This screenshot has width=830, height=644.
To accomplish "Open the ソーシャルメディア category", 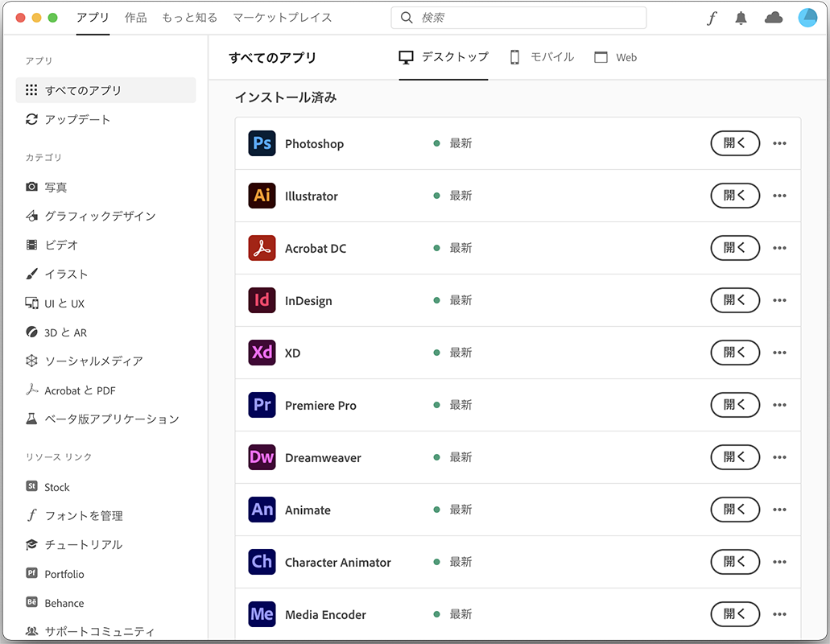I will pyautogui.click(x=85, y=361).
